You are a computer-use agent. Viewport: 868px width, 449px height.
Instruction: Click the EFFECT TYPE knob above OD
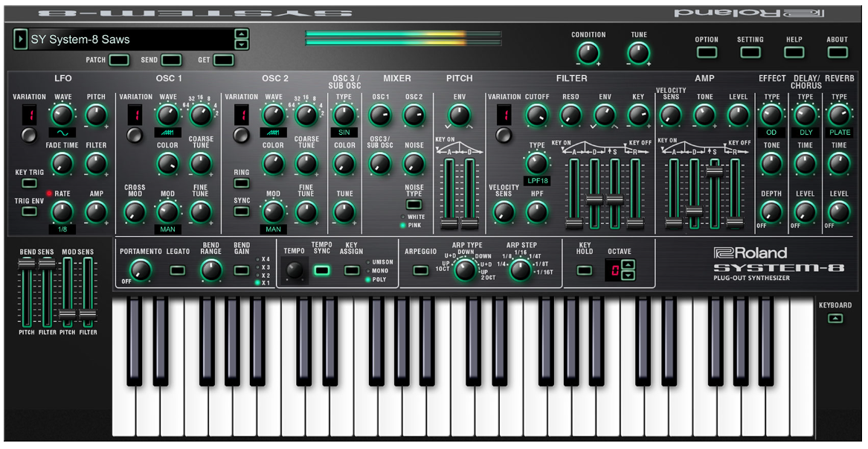tap(771, 115)
